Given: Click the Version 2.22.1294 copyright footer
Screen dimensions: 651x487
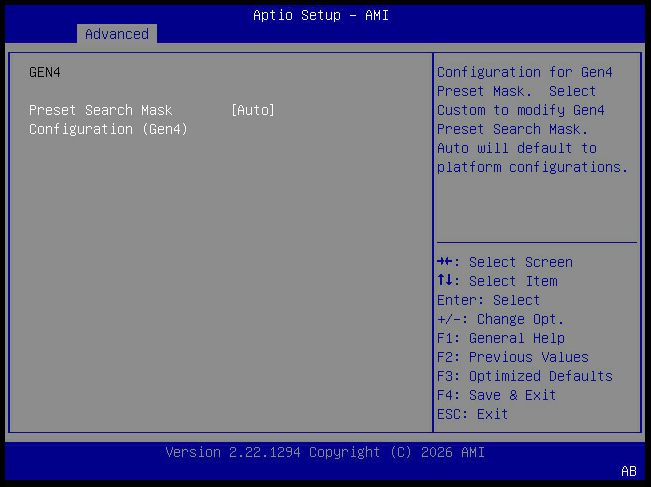Looking at the screenshot, I should click(325, 452).
